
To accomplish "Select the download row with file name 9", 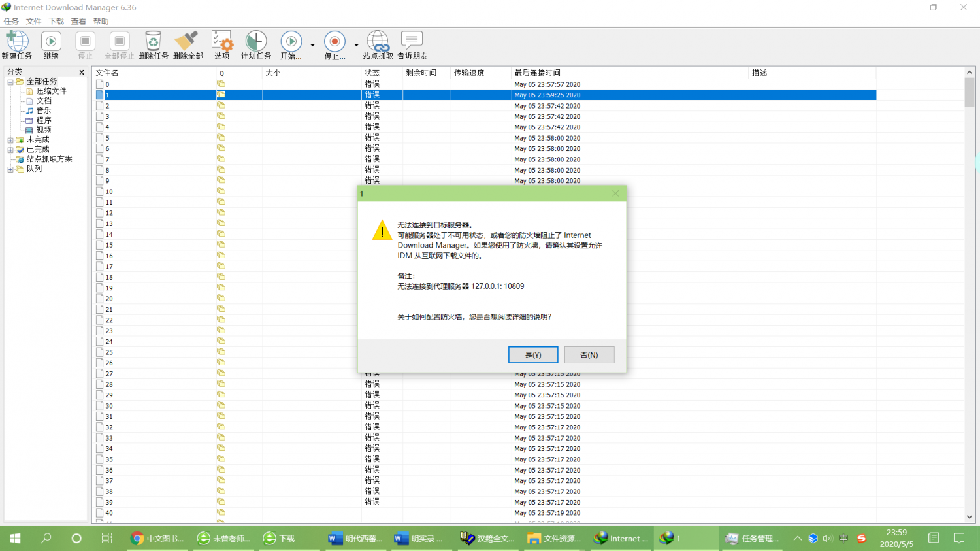I will point(484,181).
